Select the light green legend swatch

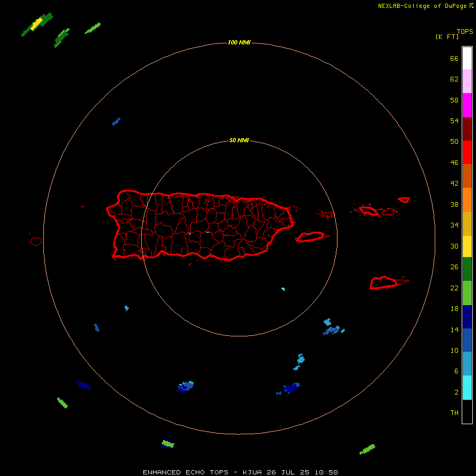[467, 293]
